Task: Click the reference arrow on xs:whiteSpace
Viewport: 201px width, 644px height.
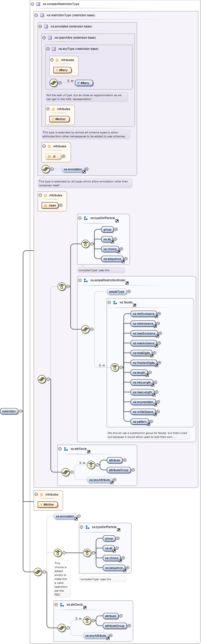Action: click(x=155, y=415)
